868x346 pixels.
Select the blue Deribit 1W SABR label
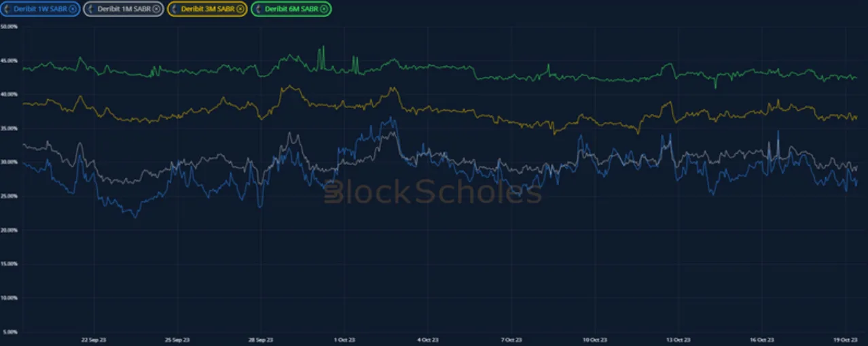click(x=40, y=9)
